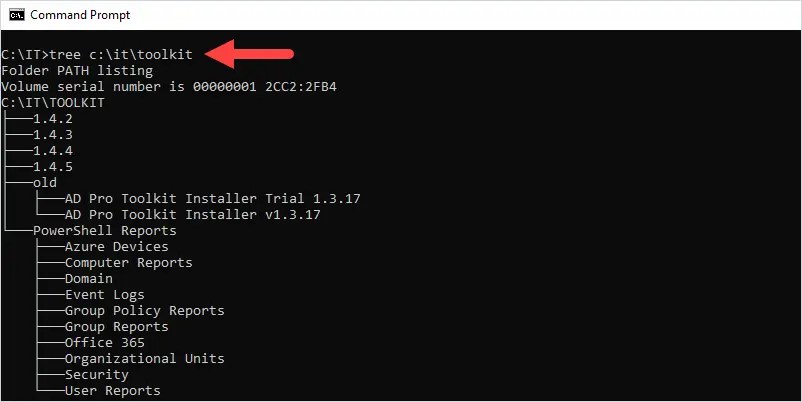Click the PowerShell Reports folder
Image resolution: width=802 pixels, height=402 pixels.
(x=105, y=231)
